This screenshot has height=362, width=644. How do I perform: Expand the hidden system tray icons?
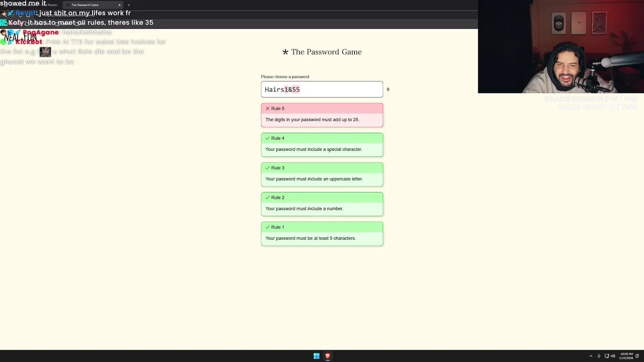tap(591, 356)
